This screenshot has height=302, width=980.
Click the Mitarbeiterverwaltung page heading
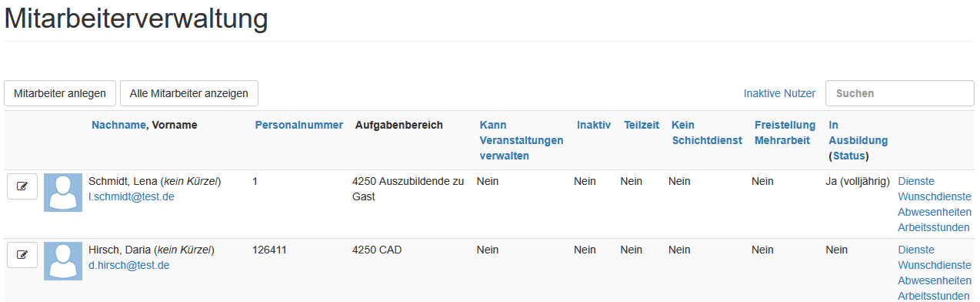point(136,18)
